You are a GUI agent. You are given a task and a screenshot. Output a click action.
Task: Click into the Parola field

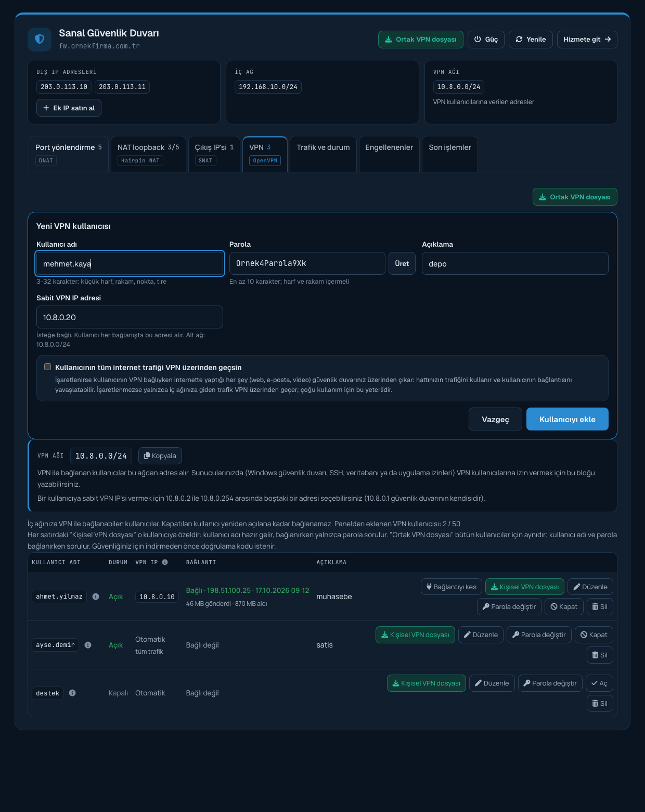coord(307,263)
